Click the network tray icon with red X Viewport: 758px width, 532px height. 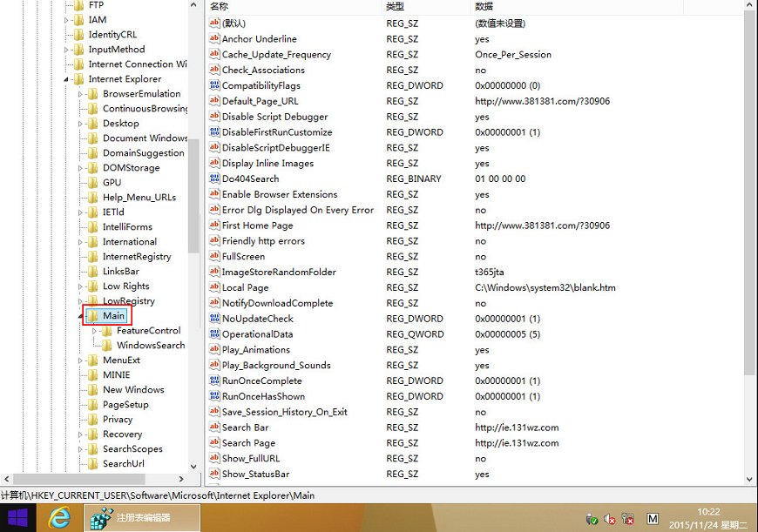pyautogui.click(x=626, y=519)
